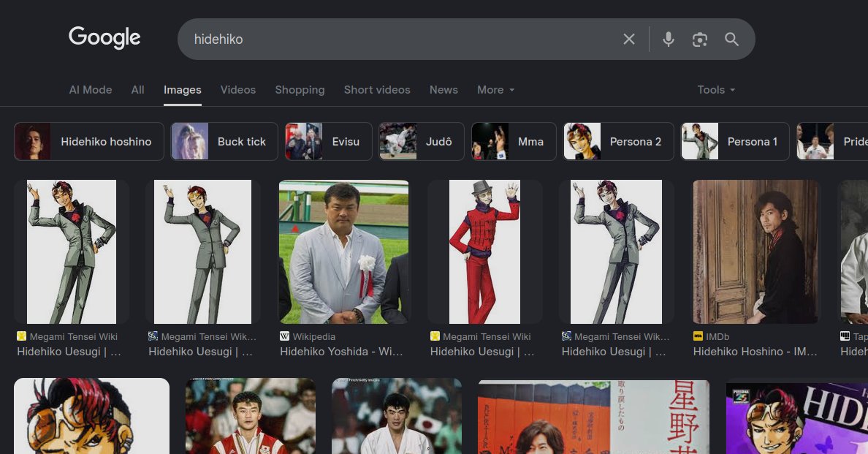Open the orange book cover with kanji image

tap(593, 417)
